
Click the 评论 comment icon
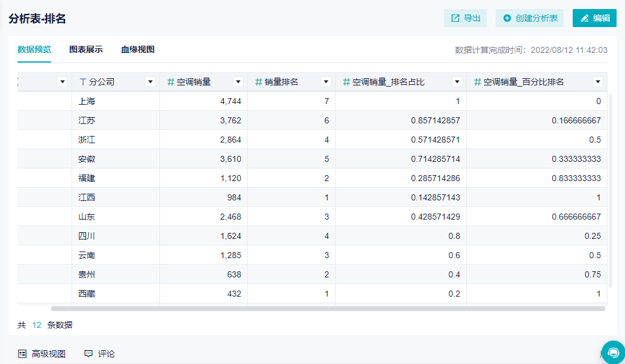pyautogui.click(x=88, y=354)
